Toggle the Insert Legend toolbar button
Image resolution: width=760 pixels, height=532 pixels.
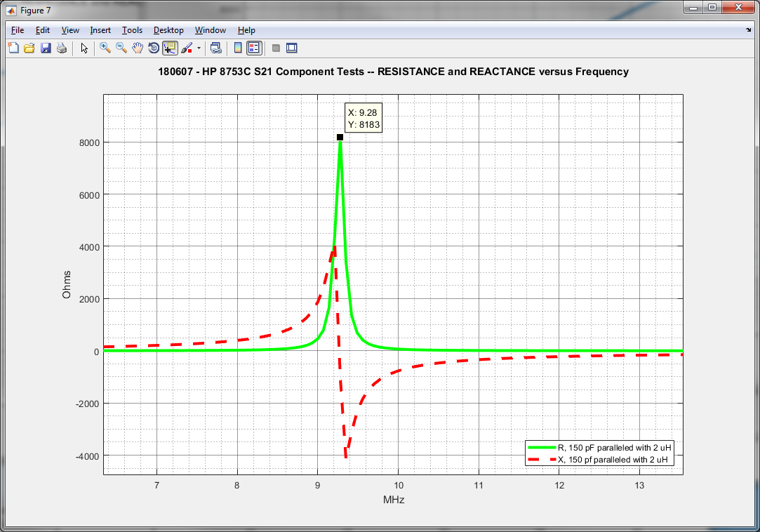[255, 48]
